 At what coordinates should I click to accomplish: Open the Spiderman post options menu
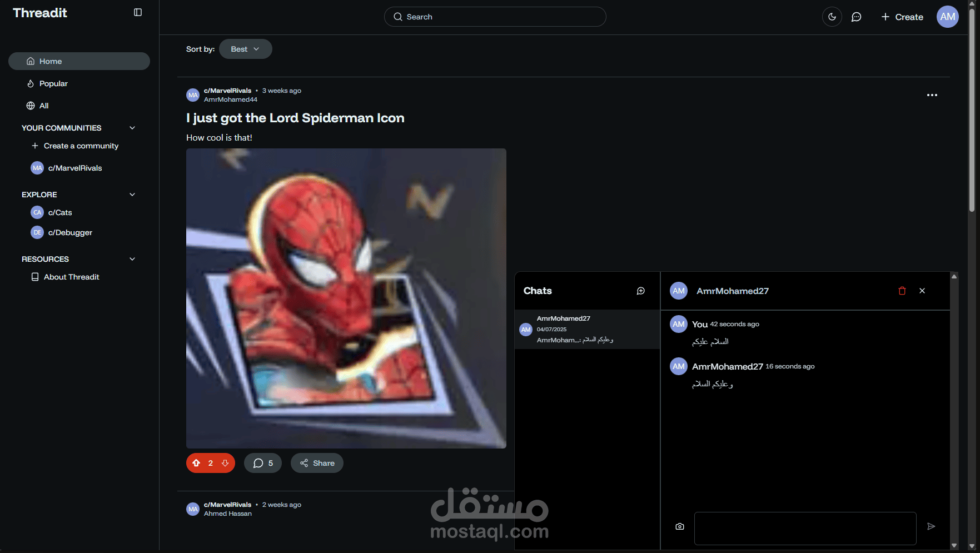coord(932,95)
